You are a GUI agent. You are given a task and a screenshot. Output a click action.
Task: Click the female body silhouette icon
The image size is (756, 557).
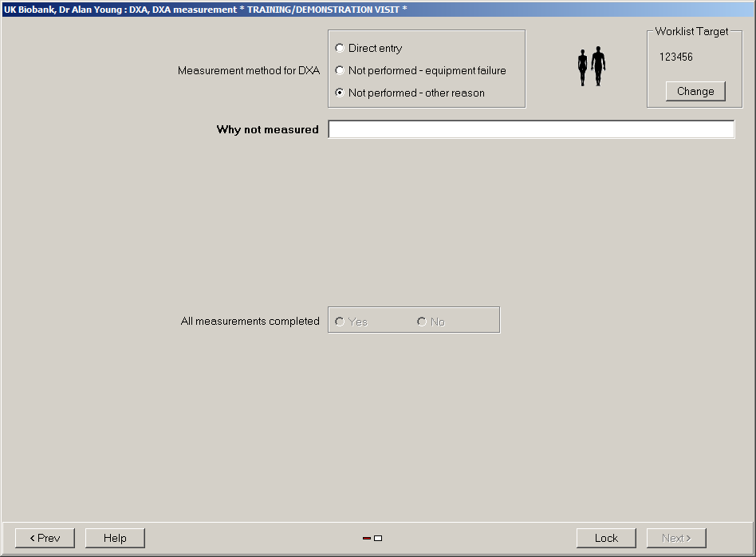point(583,68)
